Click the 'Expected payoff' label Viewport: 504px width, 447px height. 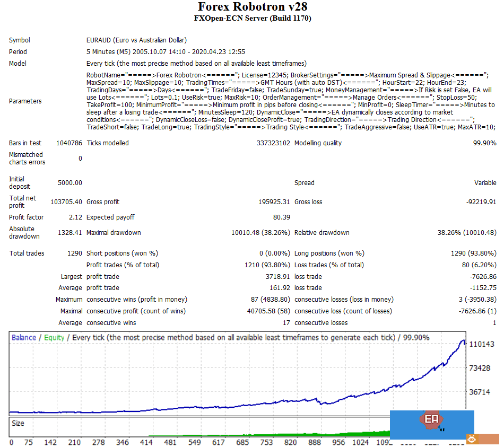pyautogui.click(x=110, y=217)
